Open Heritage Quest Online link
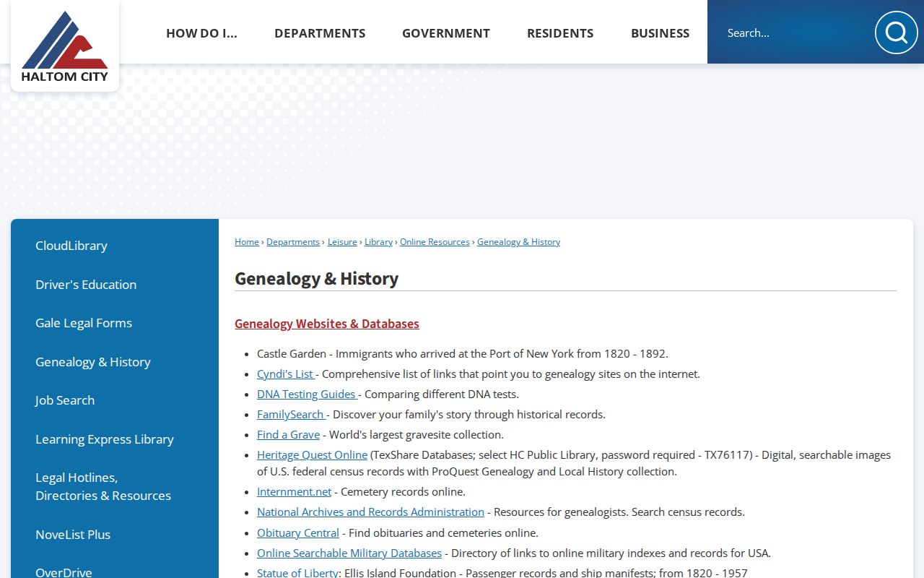924x578 pixels. tap(312, 455)
